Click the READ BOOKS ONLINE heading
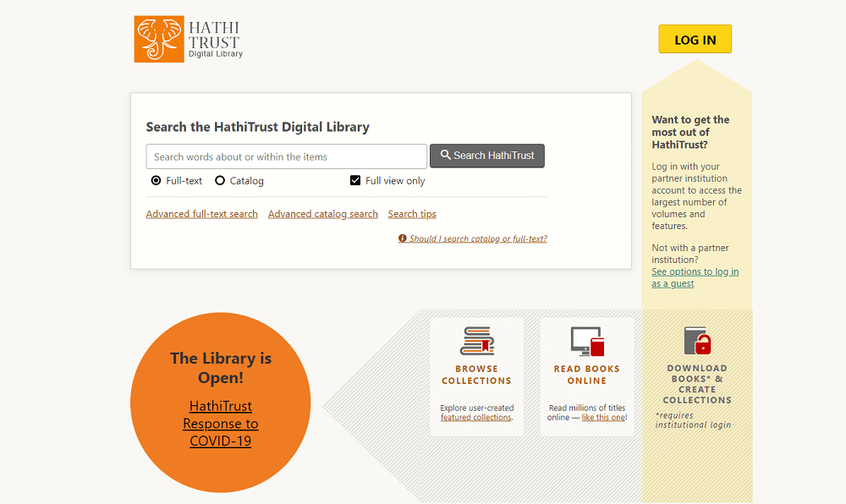Viewport: 846px width, 504px height. 587,375
